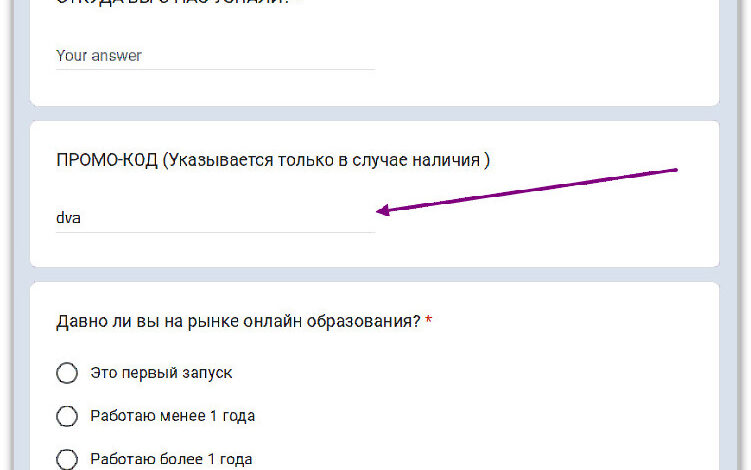The width and height of the screenshot is (751, 470).
Task: Click the middle of the purple arrow line
Action: point(530,190)
